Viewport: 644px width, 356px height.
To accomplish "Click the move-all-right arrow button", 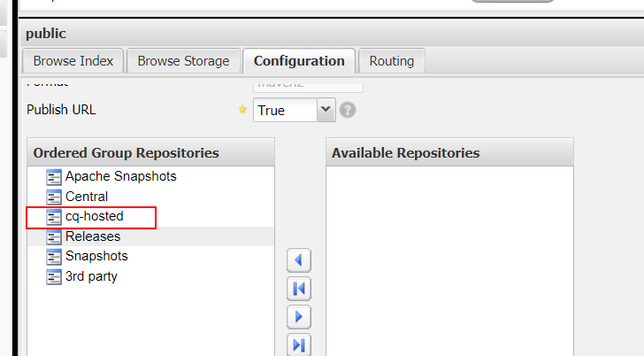I will click(x=299, y=344).
